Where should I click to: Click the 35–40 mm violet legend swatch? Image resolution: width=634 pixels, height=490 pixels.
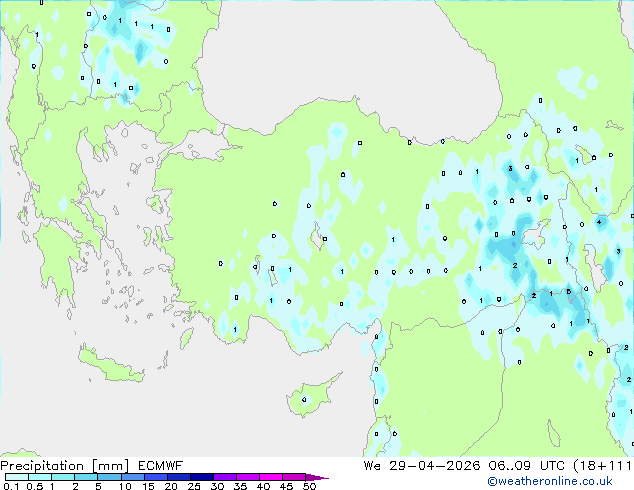(x=247, y=477)
